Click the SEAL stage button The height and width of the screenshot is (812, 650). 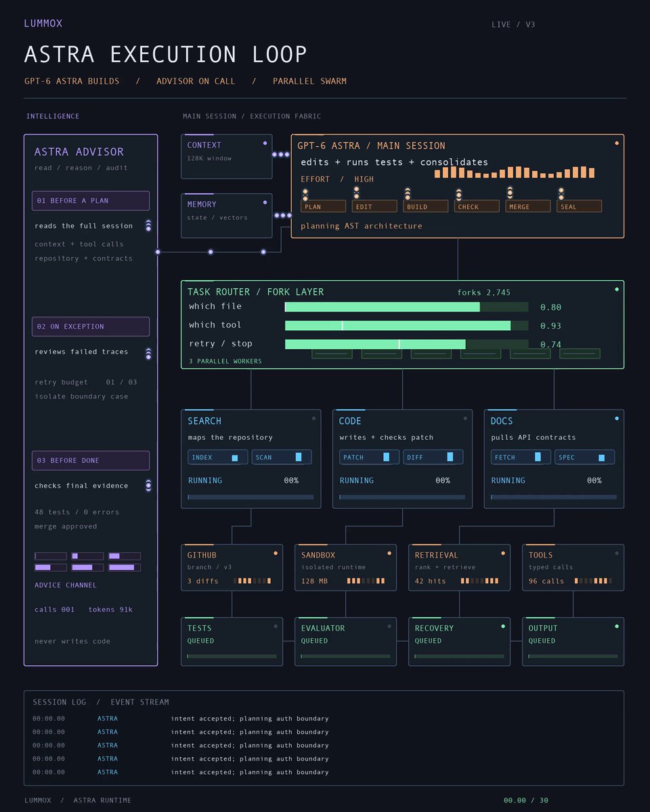tap(579, 206)
